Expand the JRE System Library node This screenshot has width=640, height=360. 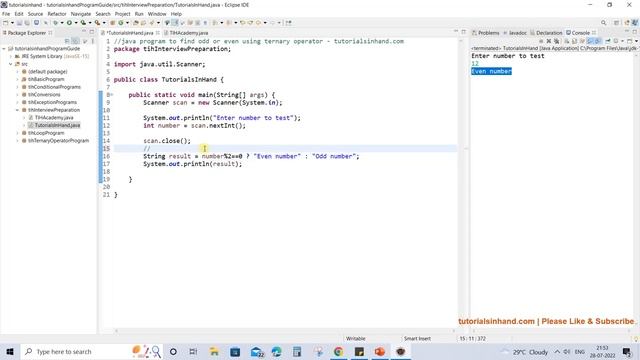11,56
